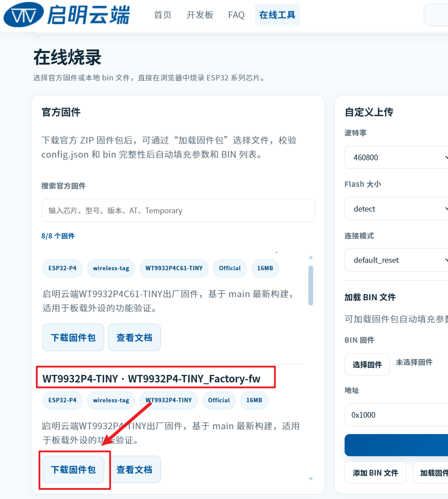Focus the 搜索官方固件 search field
Image resolution: width=448 pixels, height=499 pixels.
pos(178,210)
